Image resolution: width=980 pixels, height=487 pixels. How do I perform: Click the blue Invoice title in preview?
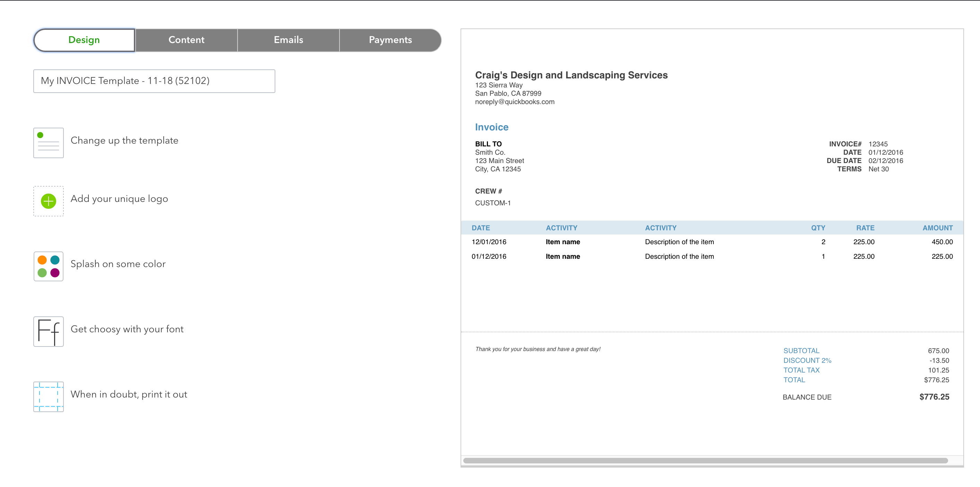491,127
